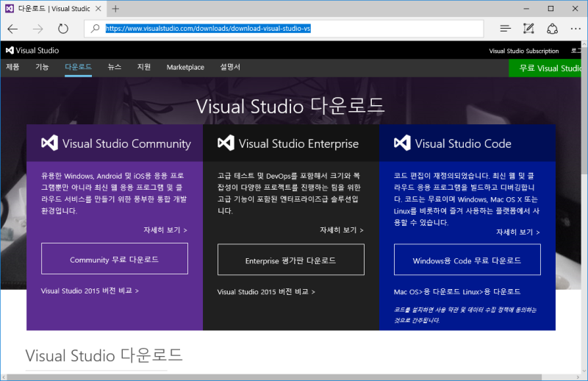Click Visual Studio 2015 버전 비교 under Enterprise
Image resolution: width=588 pixels, height=381 pixels.
[x=266, y=292]
